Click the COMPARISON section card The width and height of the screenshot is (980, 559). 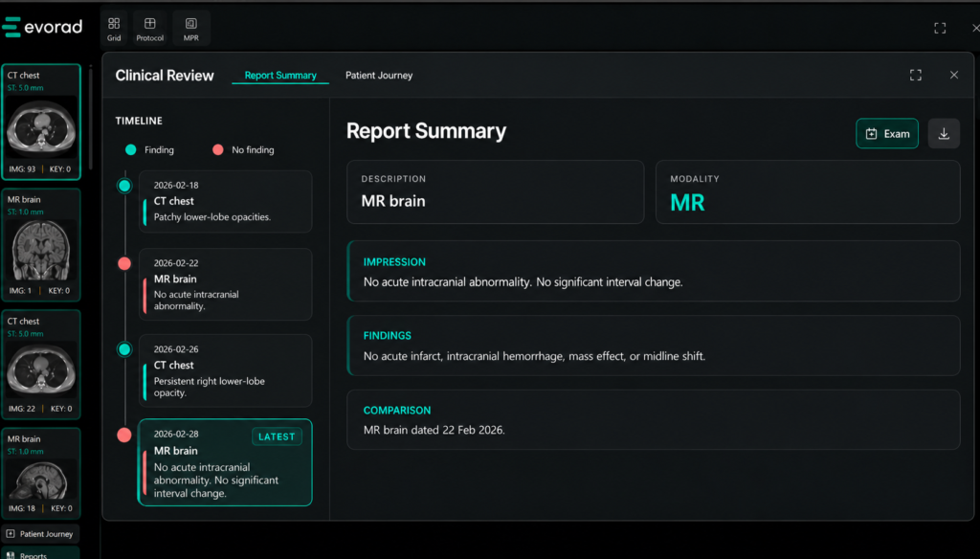click(x=654, y=419)
